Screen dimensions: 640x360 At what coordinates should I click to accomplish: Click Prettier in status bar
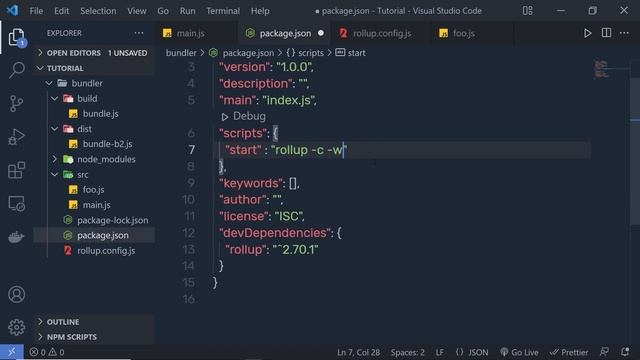click(x=569, y=352)
